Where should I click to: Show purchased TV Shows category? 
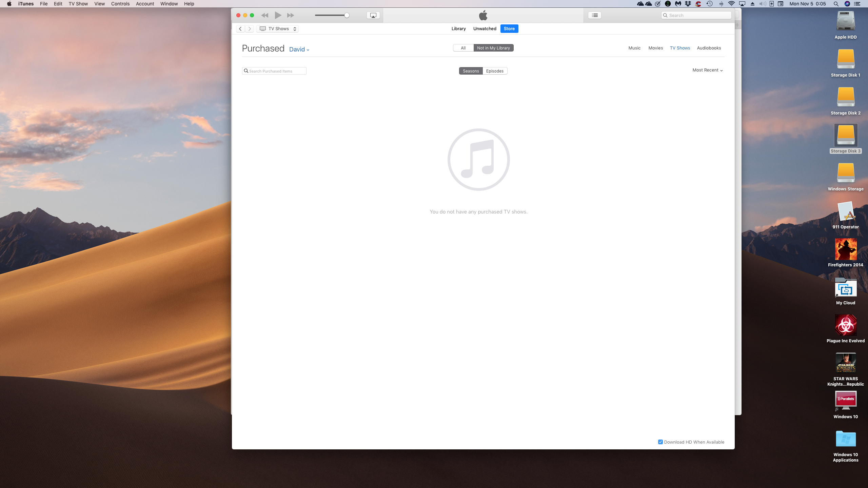coord(680,48)
